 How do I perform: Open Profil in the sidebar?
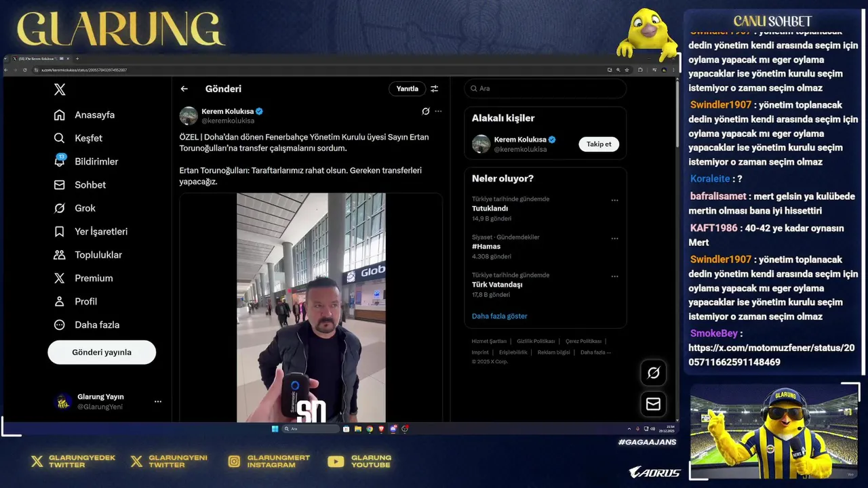click(x=75, y=302)
